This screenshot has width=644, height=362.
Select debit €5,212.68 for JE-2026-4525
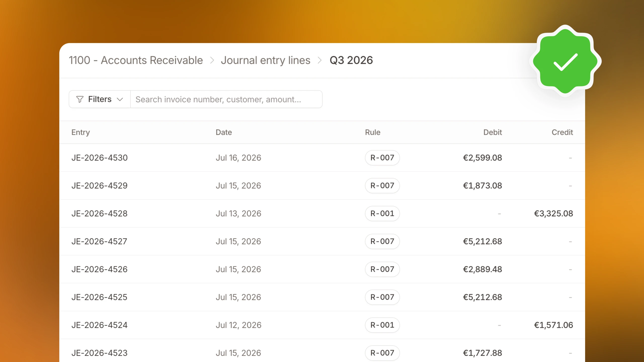tap(482, 297)
